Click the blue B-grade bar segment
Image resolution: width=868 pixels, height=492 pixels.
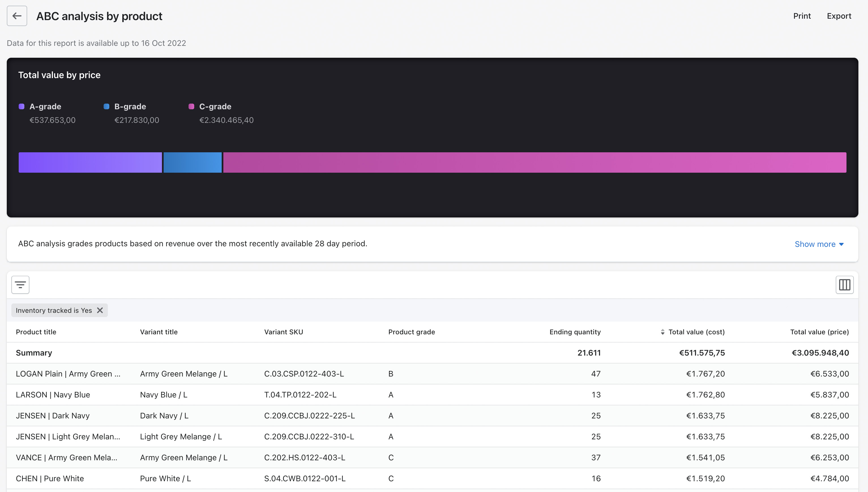coord(192,162)
